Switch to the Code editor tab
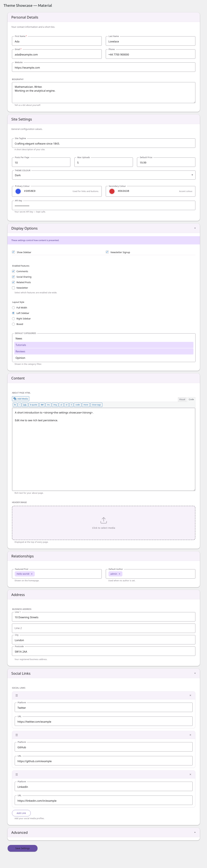The width and height of the screenshot is (207, 868). click(x=191, y=399)
